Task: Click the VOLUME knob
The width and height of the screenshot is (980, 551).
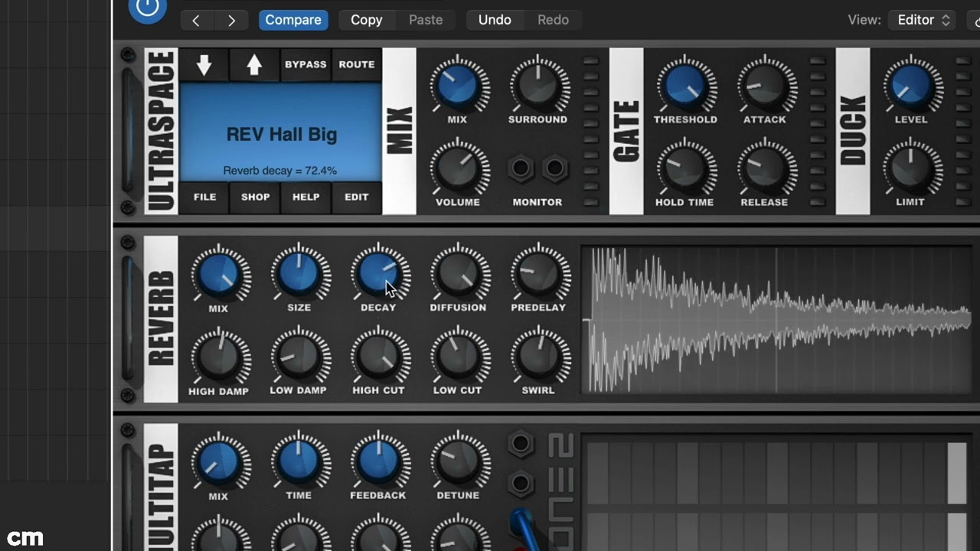Action: [458, 167]
